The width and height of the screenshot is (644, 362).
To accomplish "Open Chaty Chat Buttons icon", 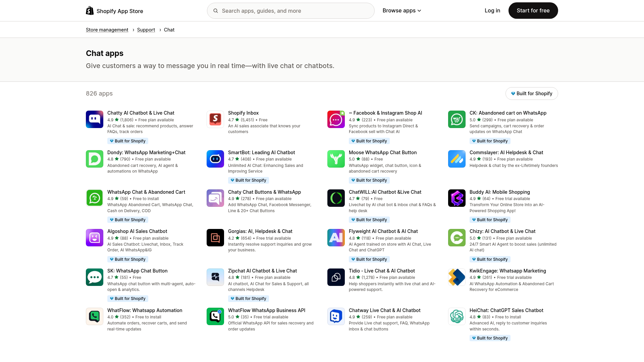I will tap(215, 198).
